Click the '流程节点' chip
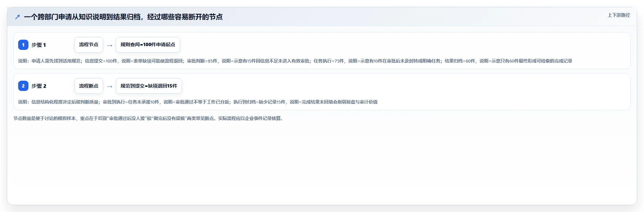This screenshot has width=644, height=212. (89, 45)
